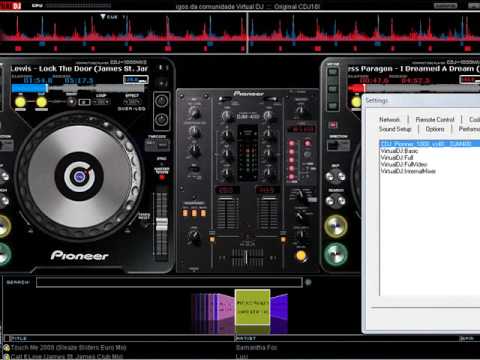Click the mixer headphone level knob at bottom left
Image resolution: width=480 pixels, height=360 pixels.
tap(194, 237)
